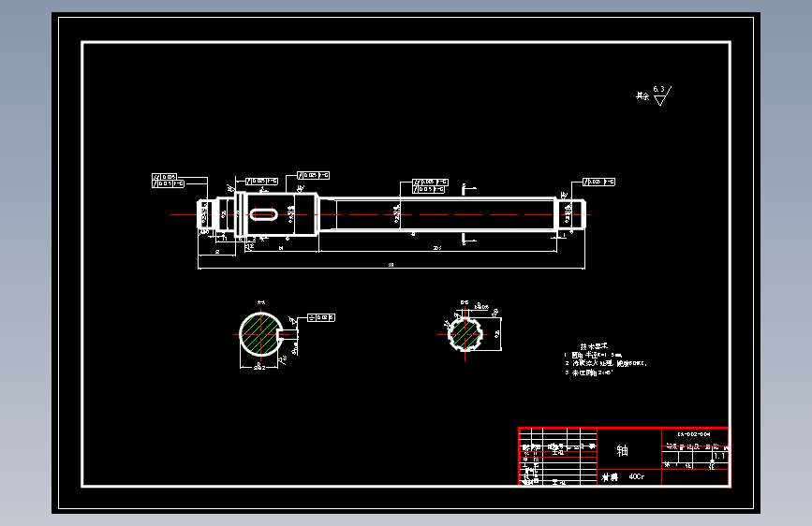The image size is (812, 526).
Task: Select symmetry tolerance frame by keyway cross-section
Action: [x=321, y=317]
